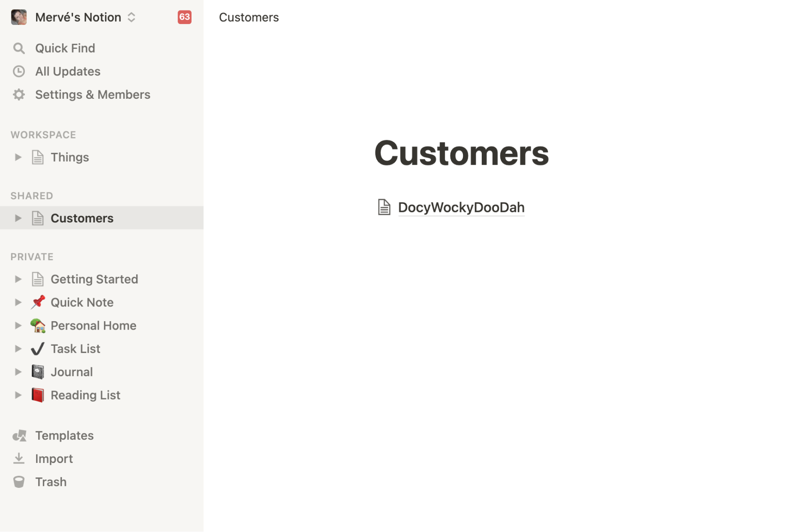The height and width of the screenshot is (532, 803).
Task: Expand the Journal page toggle
Action: (18, 372)
